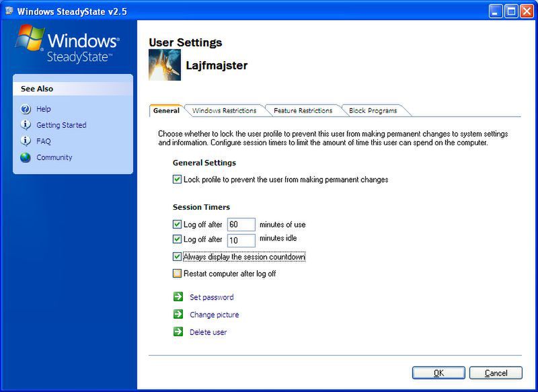Maximize the SteadyState window
This screenshot has width=538, height=392.
[511, 11]
